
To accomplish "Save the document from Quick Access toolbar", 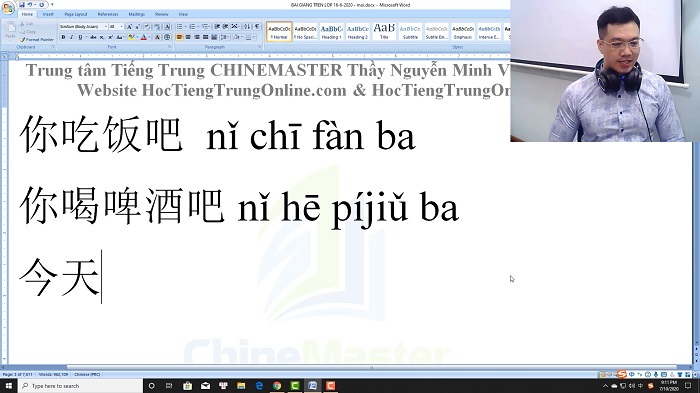I will [21, 4].
